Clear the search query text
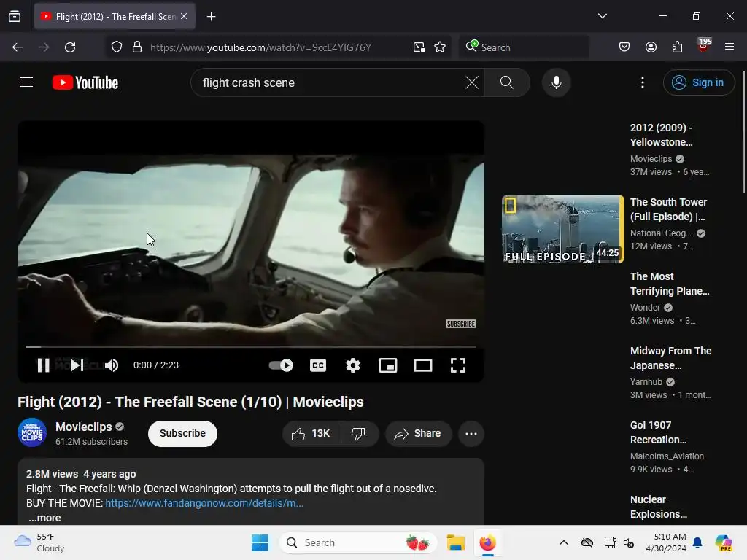The image size is (747, 560). [472, 82]
